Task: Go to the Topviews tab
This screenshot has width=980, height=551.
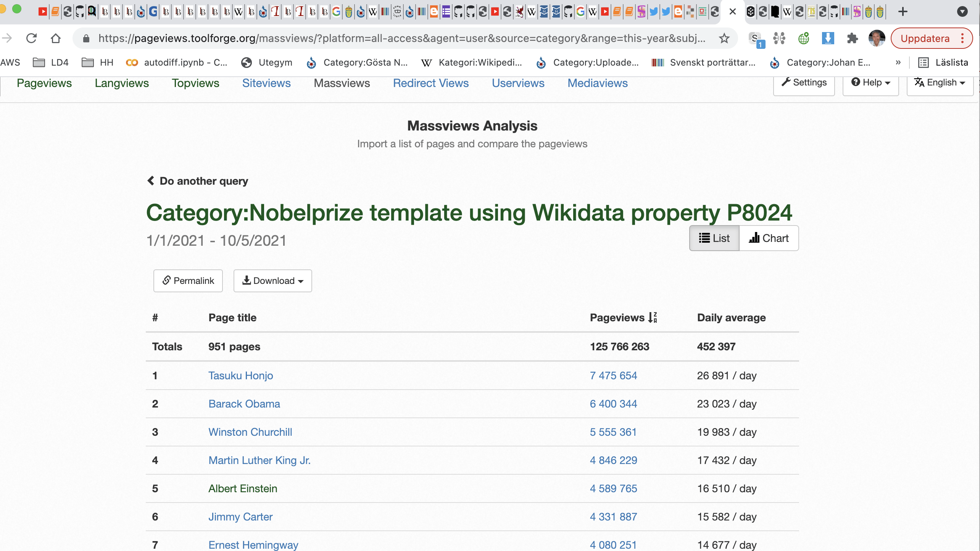Action: (195, 83)
